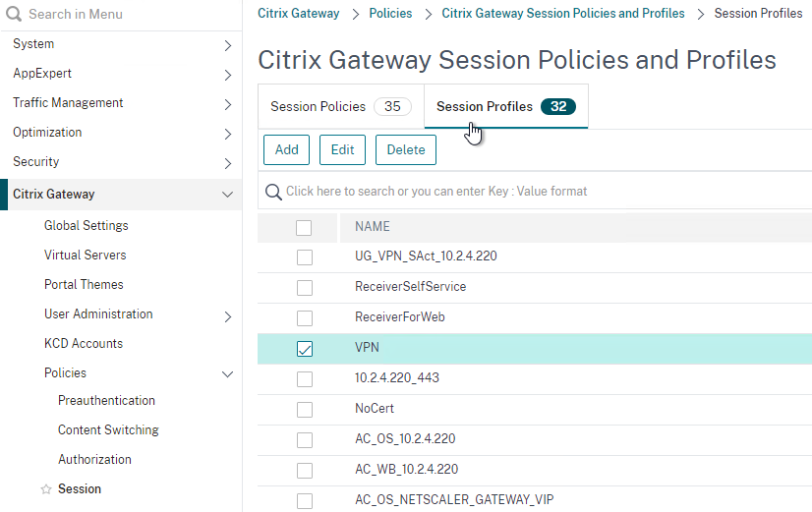The width and height of the screenshot is (812, 512).
Task: Click the Edit button
Action: [342, 150]
